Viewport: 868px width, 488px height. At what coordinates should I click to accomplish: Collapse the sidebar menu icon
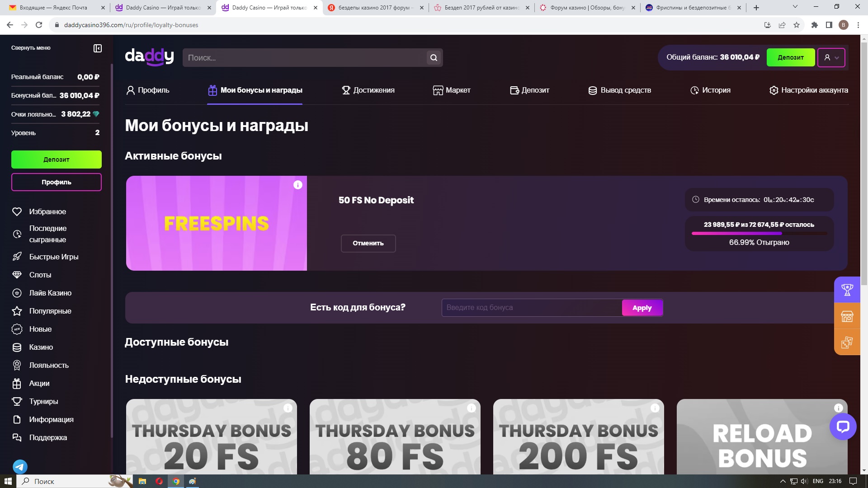click(x=98, y=48)
